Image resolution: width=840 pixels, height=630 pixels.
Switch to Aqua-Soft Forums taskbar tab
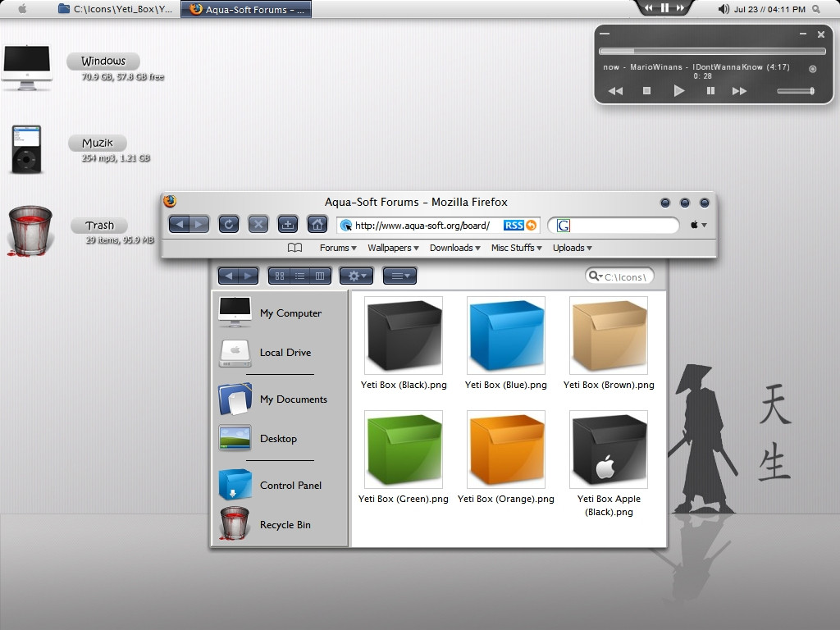pos(245,10)
